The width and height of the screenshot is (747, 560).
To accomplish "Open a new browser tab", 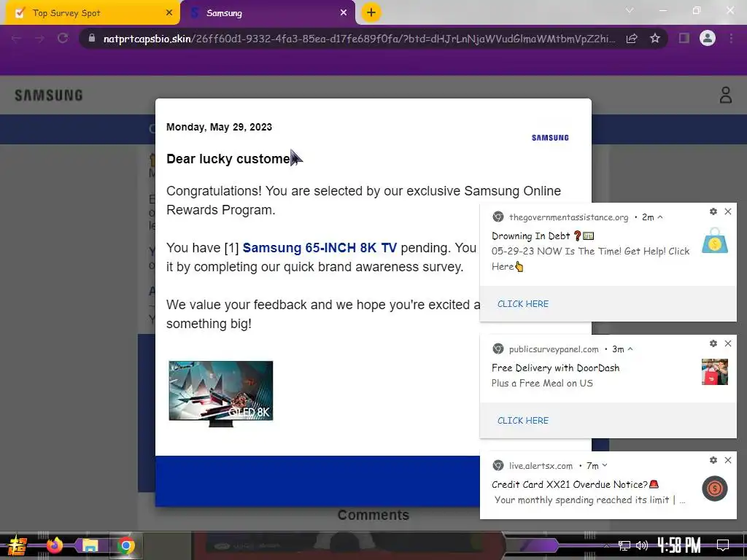I will pyautogui.click(x=371, y=12).
